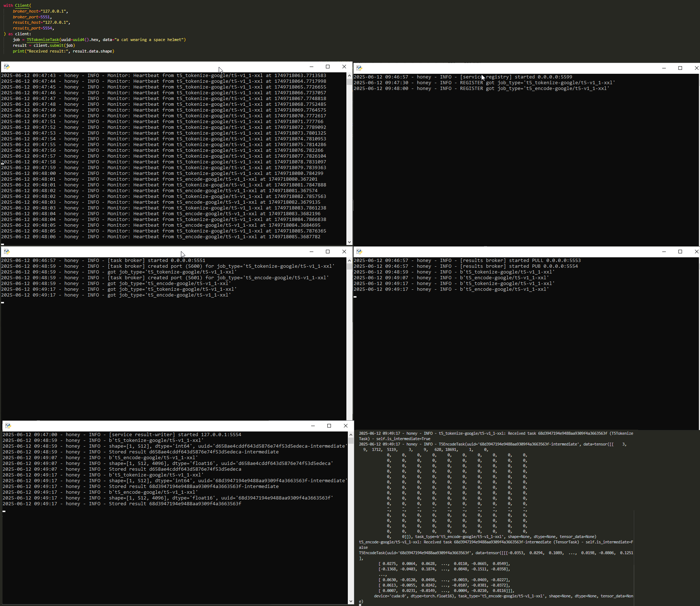This screenshot has height=606, width=700.
Task: Click the 'results_port=5554' code line
Action: [x=33, y=28]
